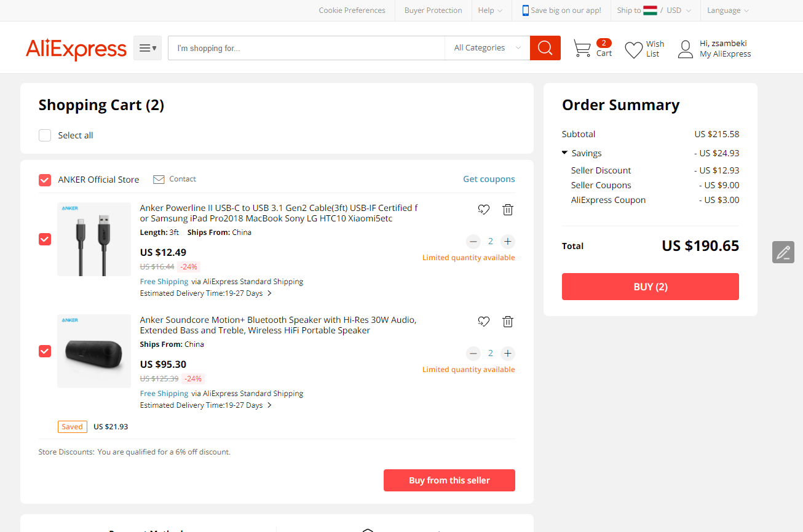Increase quantity of Anker Powerline cable
This screenshot has width=803, height=532.
(x=507, y=241)
